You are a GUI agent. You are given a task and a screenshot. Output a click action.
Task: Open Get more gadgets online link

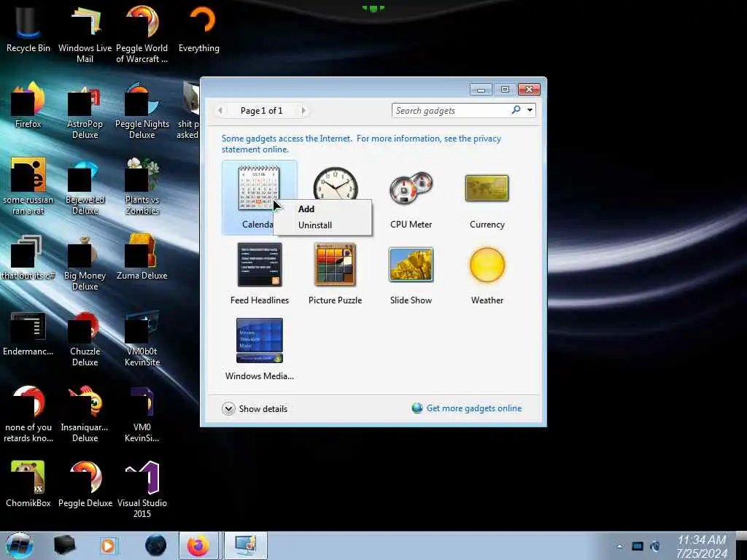[x=474, y=408]
